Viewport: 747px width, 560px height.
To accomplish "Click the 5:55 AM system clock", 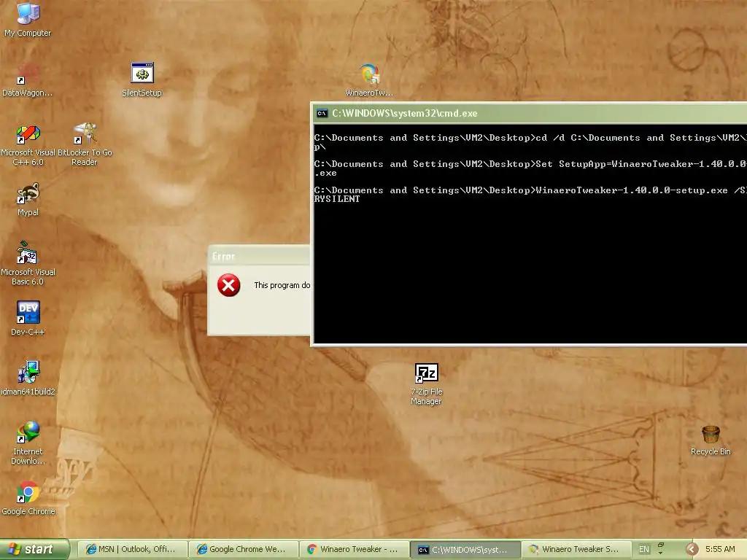I will [x=720, y=549].
